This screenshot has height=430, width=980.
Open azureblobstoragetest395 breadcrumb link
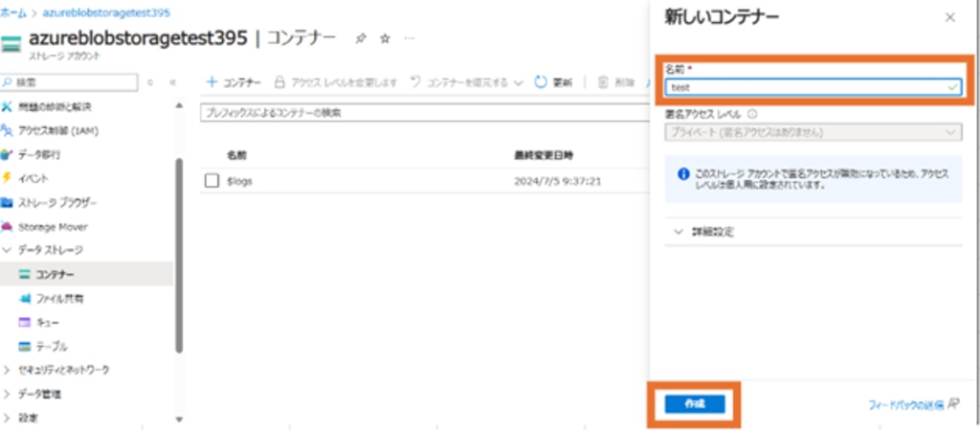click(x=106, y=12)
